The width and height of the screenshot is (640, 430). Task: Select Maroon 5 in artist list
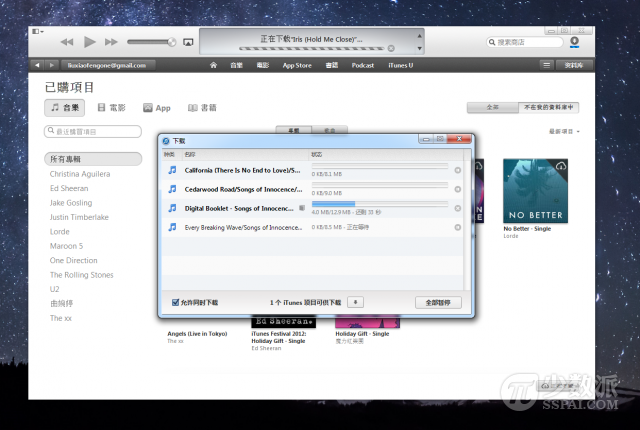[x=66, y=246]
